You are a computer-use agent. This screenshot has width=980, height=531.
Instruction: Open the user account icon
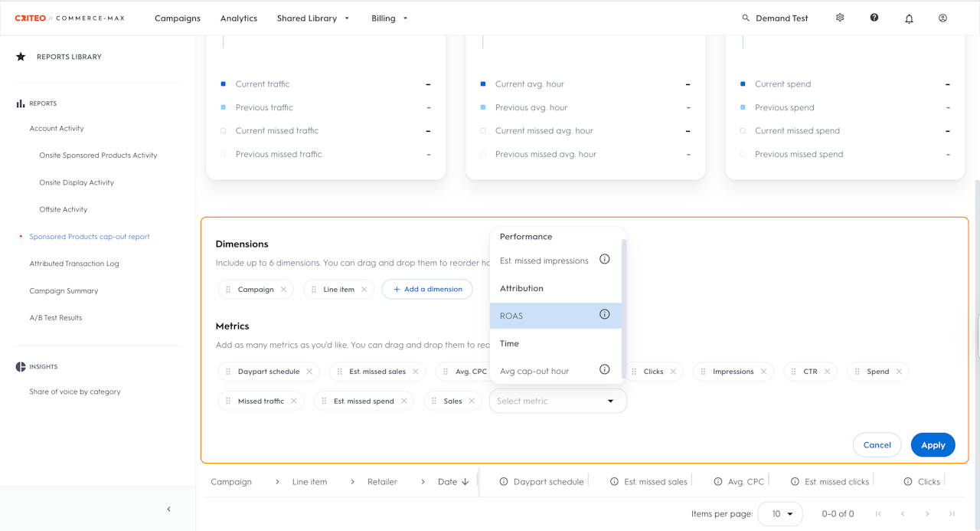tap(942, 18)
